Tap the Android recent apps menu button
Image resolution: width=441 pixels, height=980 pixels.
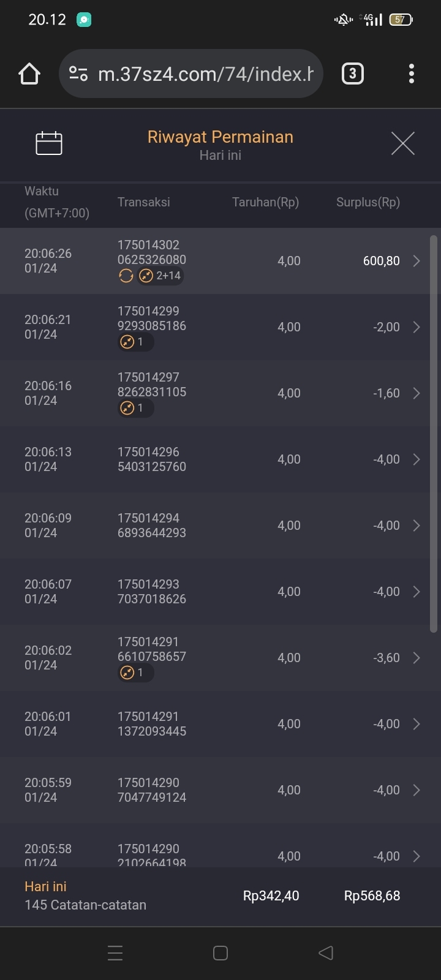point(115,953)
